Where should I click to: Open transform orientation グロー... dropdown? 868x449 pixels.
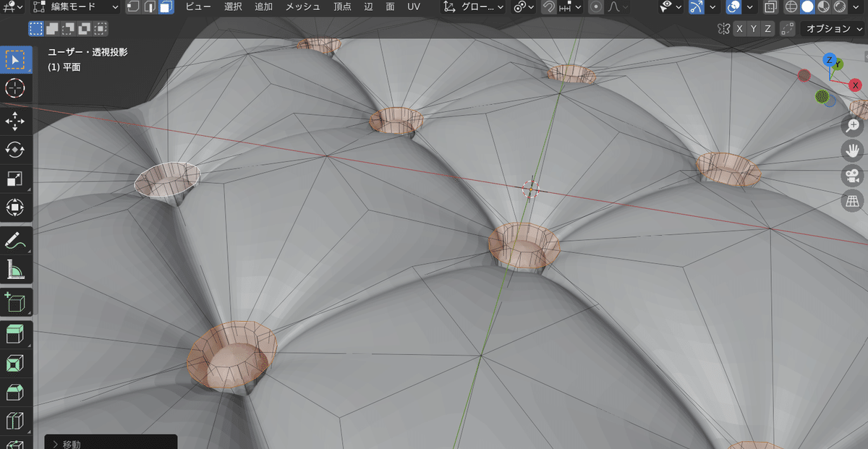[x=473, y=7]
